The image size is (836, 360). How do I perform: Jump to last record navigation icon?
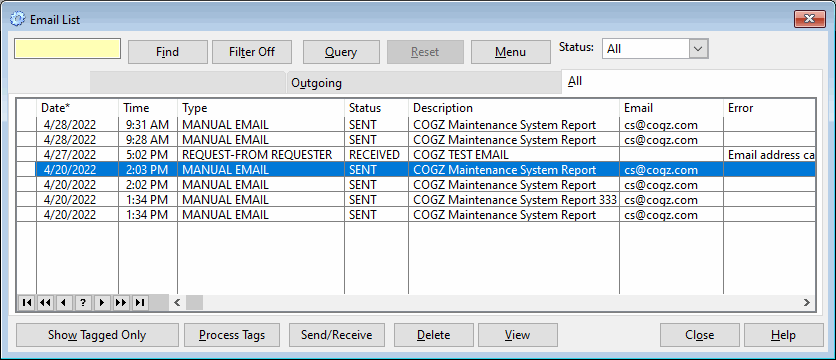click(140, 302)
